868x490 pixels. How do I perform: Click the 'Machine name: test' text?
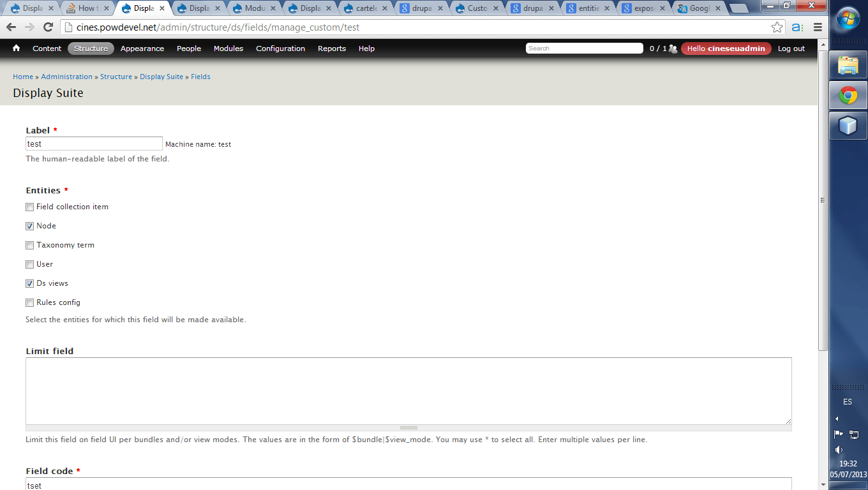tap(198, 144)
